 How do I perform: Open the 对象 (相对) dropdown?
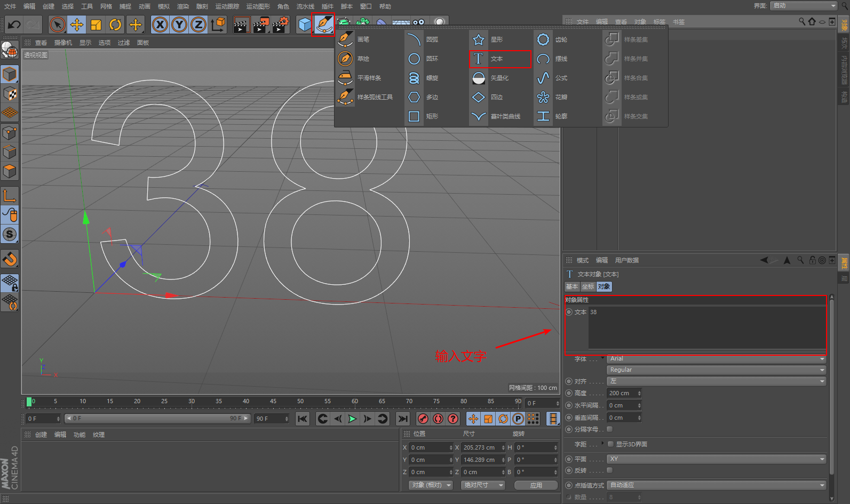click(x=431, y=485)
